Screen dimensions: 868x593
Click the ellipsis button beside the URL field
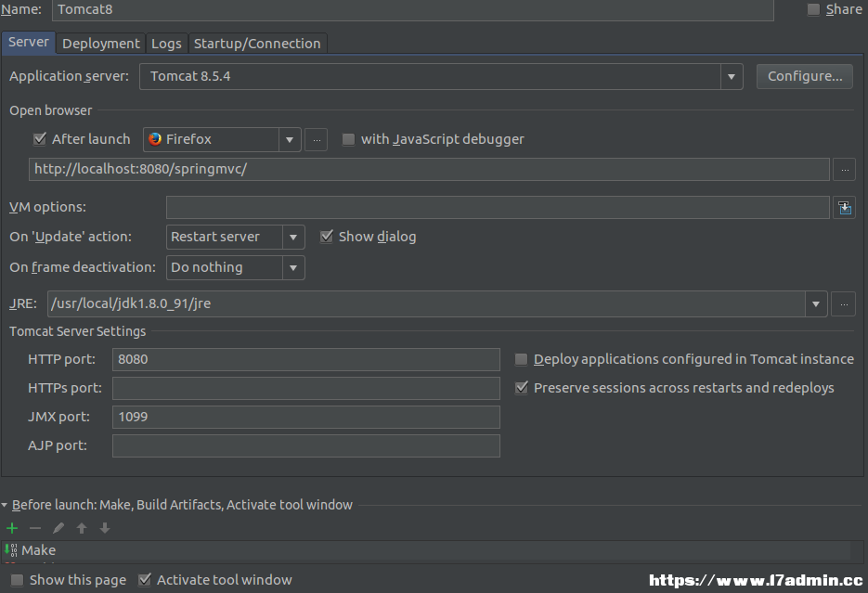[845, 170]
